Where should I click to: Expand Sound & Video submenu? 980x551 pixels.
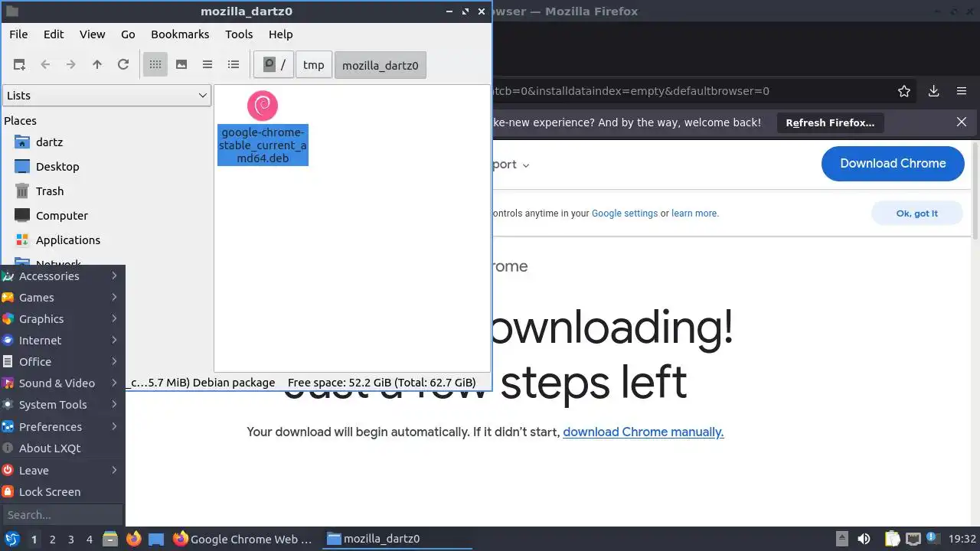pyautogui.click(x=62, y=383)
